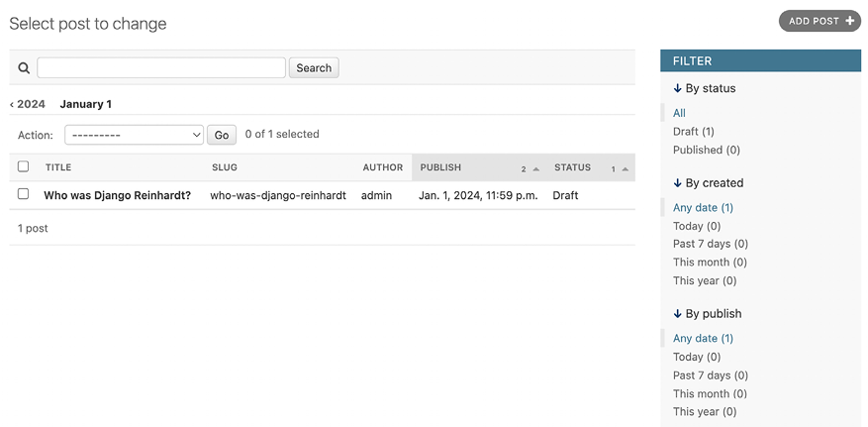This screenshot has width=868, height=427.
Task: Open post Who was Django Reinhardt?
Action: click(x=118, y=195)
